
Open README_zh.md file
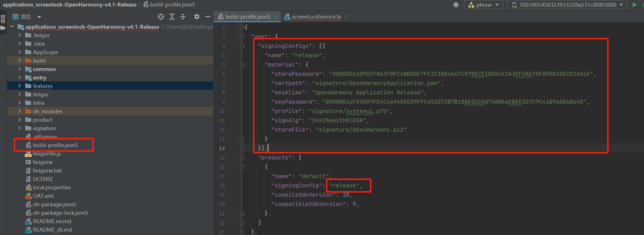coord(52,230)
